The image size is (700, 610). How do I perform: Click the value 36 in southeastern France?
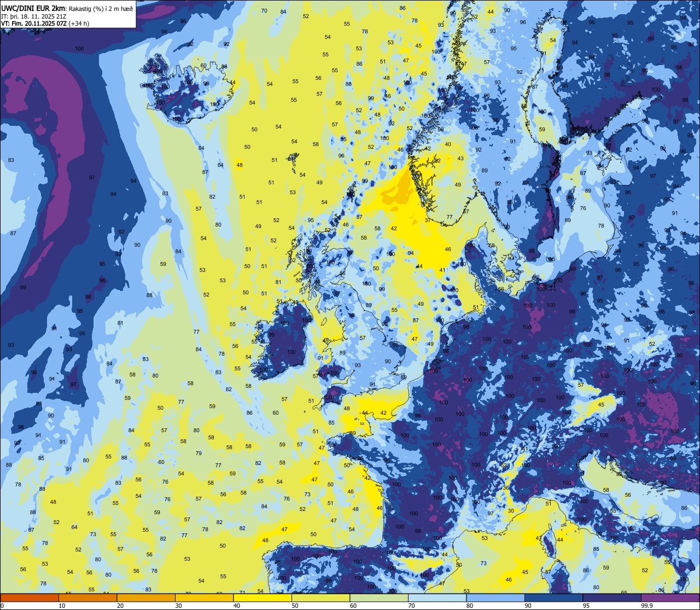pyautogui.click(x=506, y=488)
